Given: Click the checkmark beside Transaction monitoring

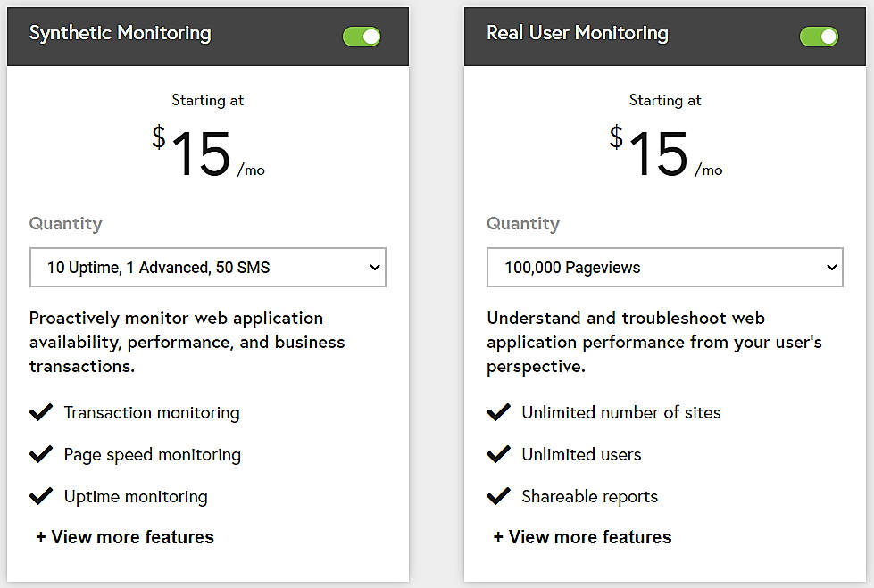Looking at the screenshot, I should coord(41,412).
